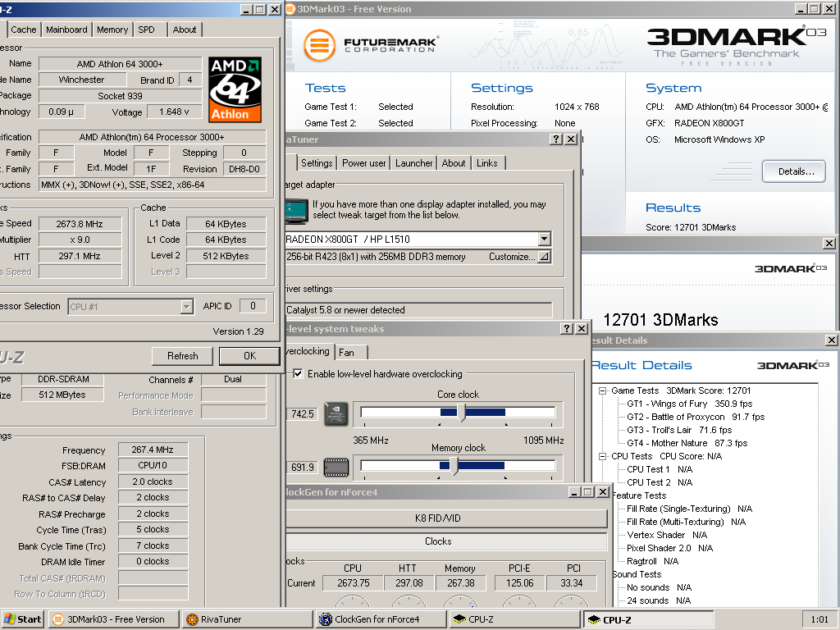
Task: Switch to RivaTuner from the taskbar
Action: click(x=246, y=619)
